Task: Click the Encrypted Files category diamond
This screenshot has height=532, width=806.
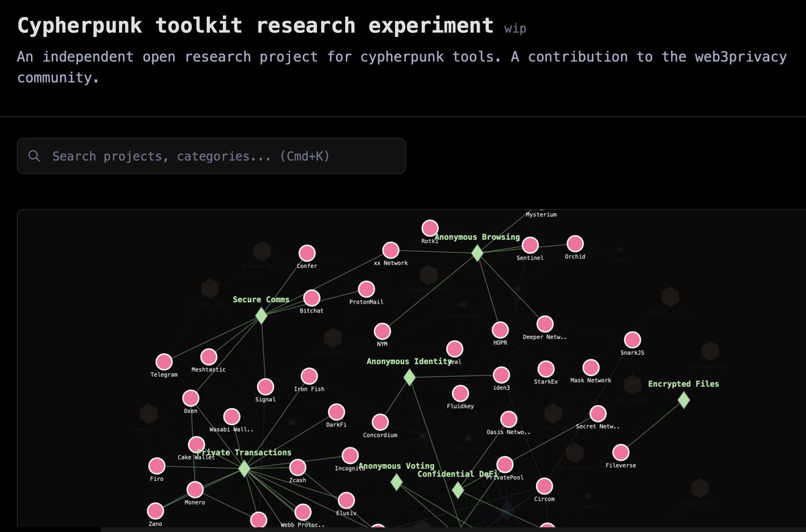Action: pyautogui.click(x=684, y=400)
